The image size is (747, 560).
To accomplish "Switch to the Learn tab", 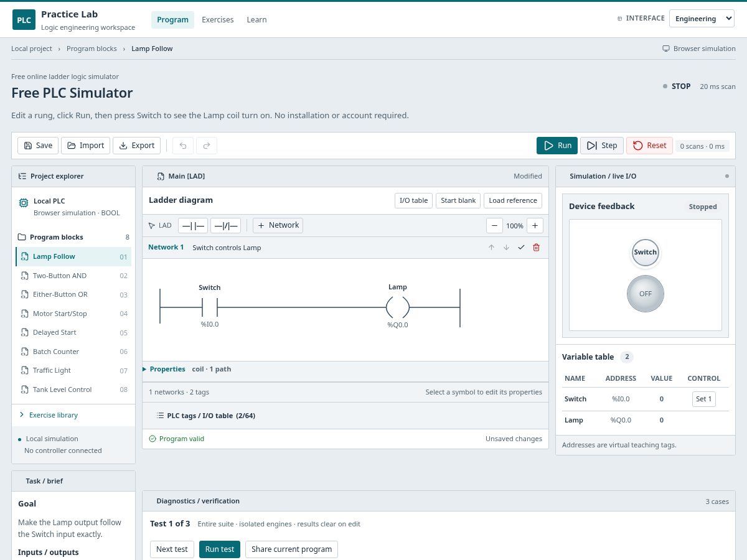I will 256,20.
